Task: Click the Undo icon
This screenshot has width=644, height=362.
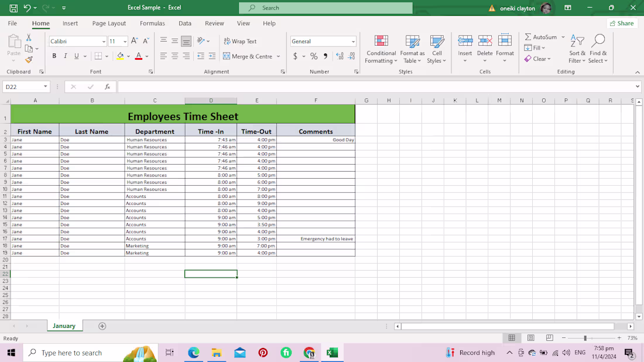Action: (28, 8)
